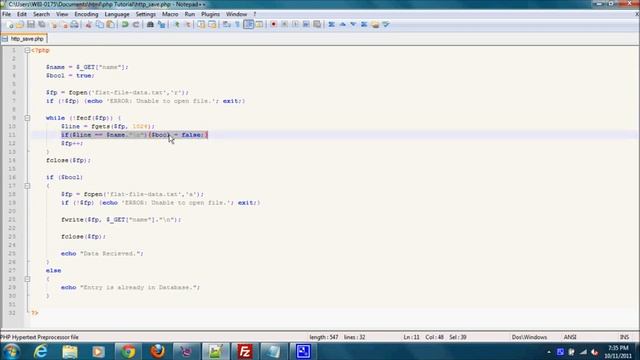
Task: Click the fclose($fp) code on line 14
Action: coord(69,160)
